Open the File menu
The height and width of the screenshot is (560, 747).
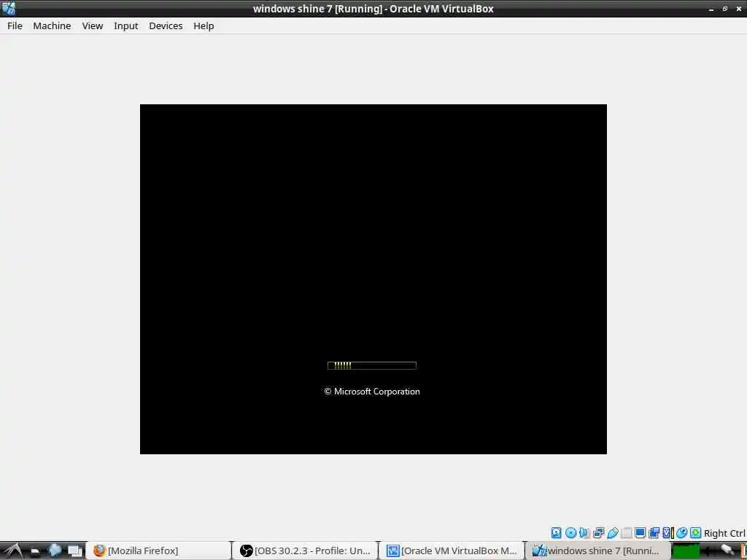15,26
